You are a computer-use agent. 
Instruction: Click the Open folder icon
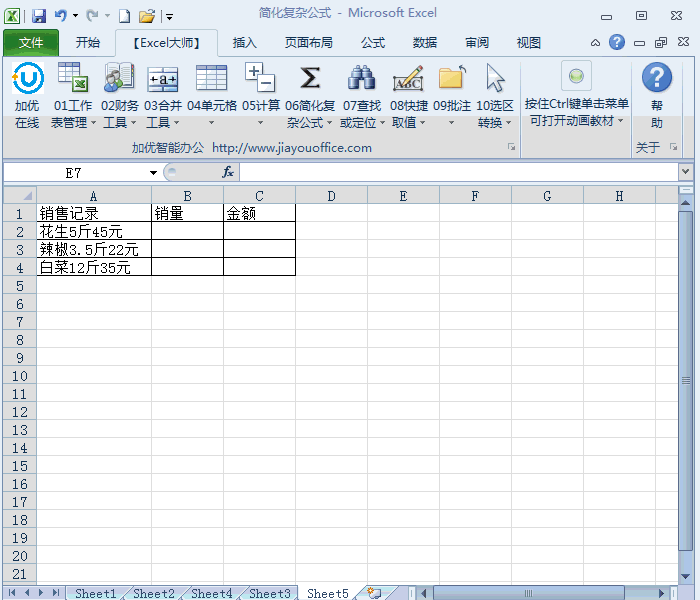pos(146,17)
